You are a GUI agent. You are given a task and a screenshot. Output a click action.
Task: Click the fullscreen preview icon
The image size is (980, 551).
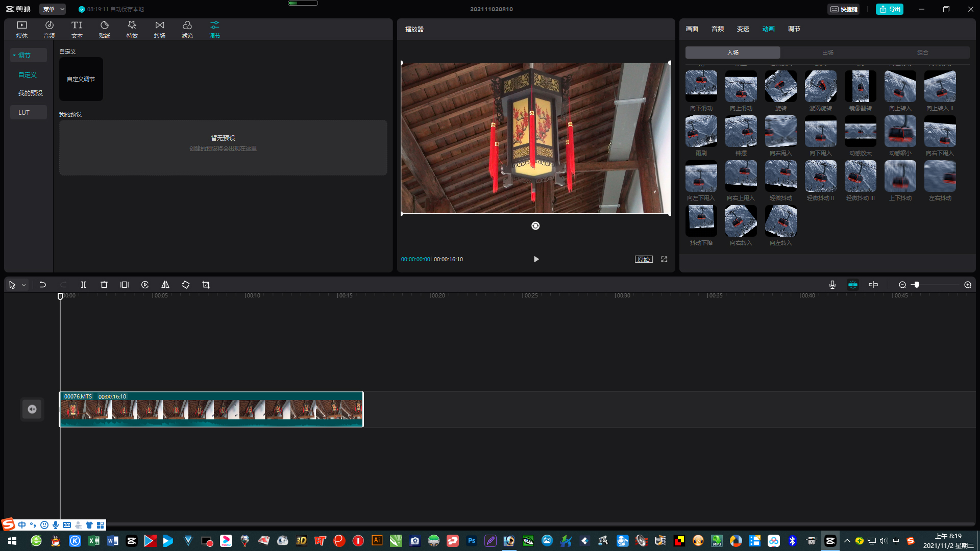coord(664,259)
